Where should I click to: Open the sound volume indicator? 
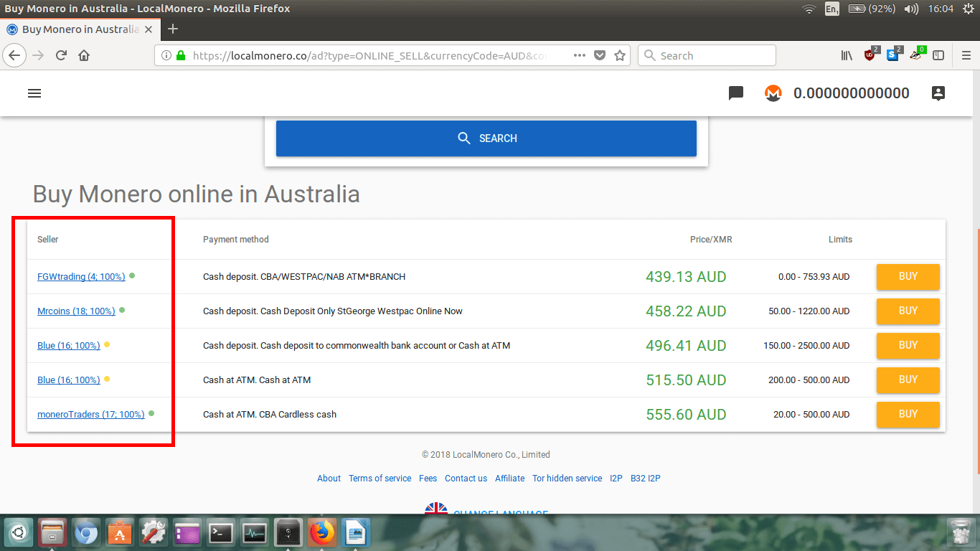(x=911, y=9)
